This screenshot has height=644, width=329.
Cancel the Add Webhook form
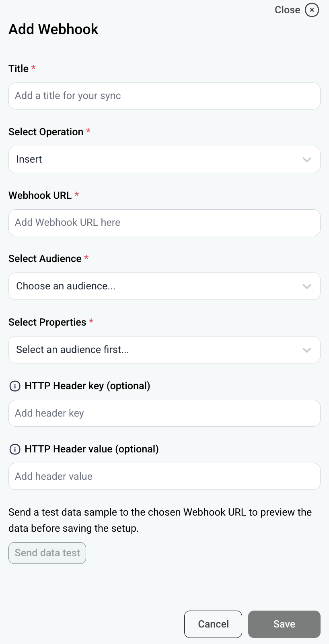point(213,624)
